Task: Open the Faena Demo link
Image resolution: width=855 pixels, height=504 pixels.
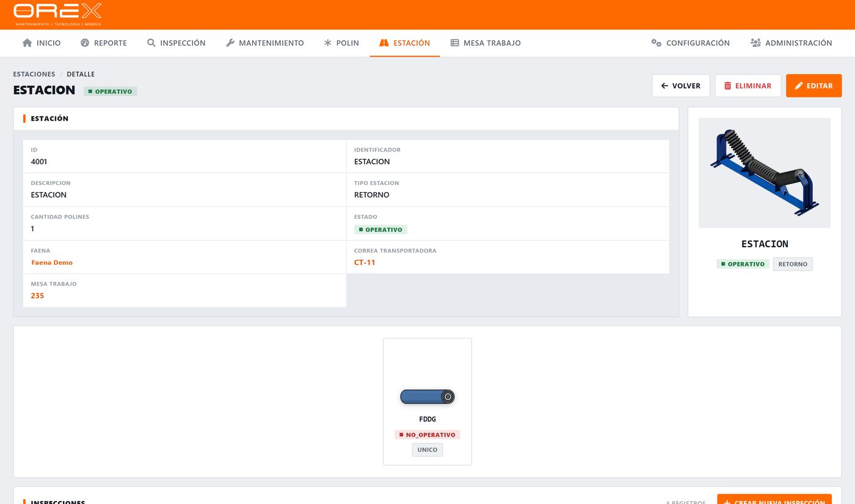Action: [52, 262]
